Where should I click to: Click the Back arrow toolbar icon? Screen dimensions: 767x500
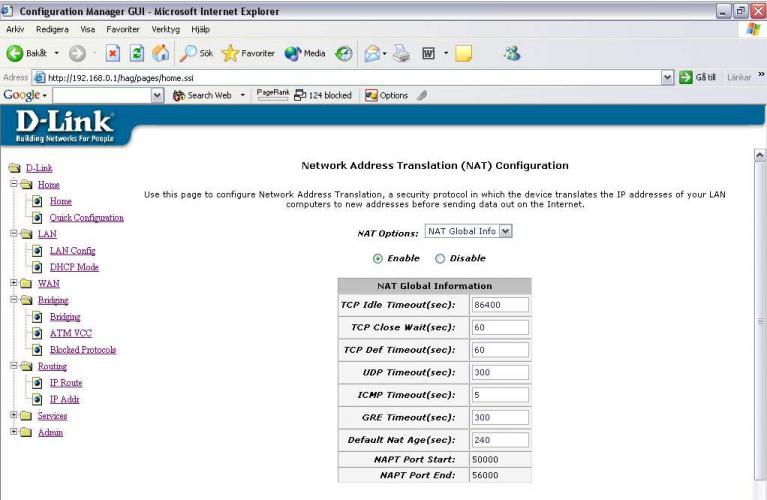coord(15,53)
